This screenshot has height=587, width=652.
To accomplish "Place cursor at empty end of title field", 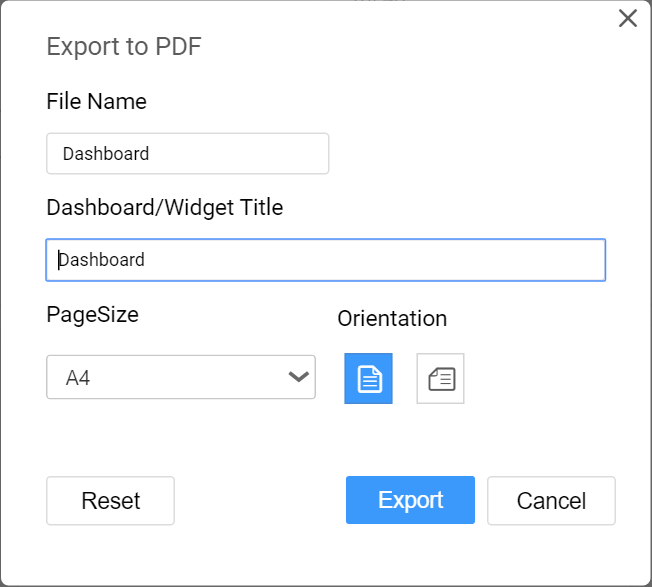I will point(374,260).
